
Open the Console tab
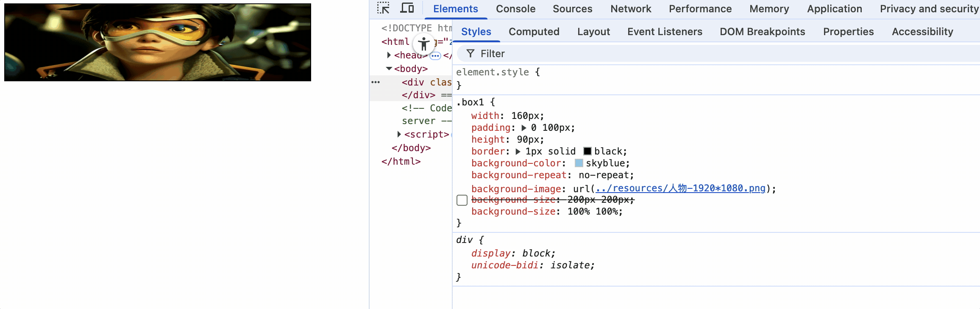[x=515, y=9]
